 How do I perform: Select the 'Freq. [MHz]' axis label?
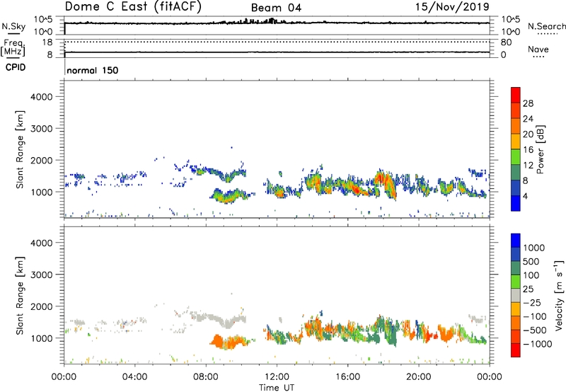click(x=13, y=47)
